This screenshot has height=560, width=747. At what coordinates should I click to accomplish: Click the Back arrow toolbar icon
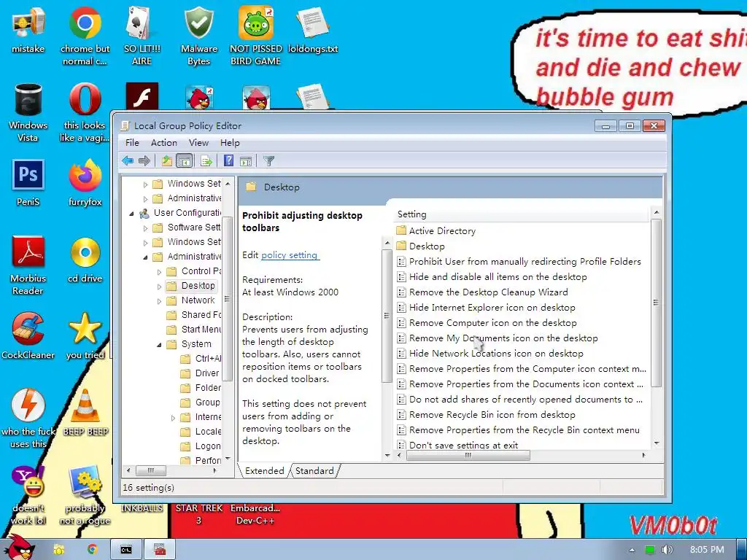tap(128, 161)
